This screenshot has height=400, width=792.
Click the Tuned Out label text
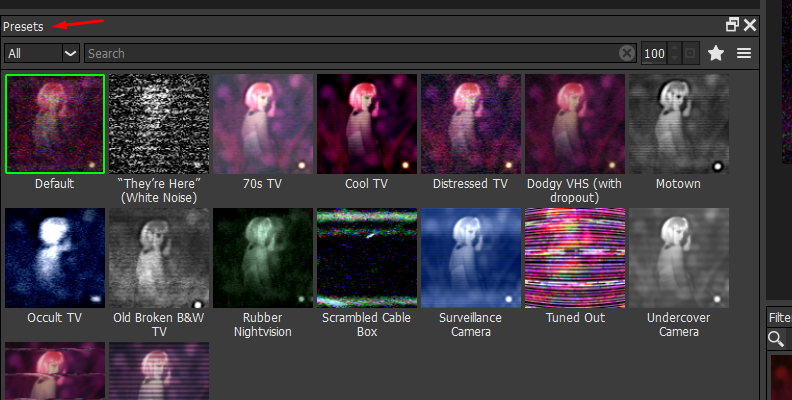[x=575, y=317]
